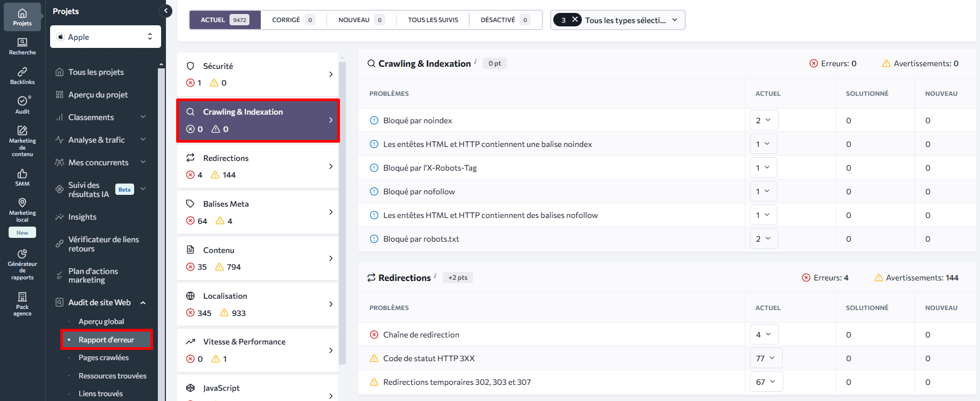The height and width of the screenshot is (401, 980).
Task: Click the info mark next to Redirections heading
Action: pyautogui.click(x=435, y=276)
